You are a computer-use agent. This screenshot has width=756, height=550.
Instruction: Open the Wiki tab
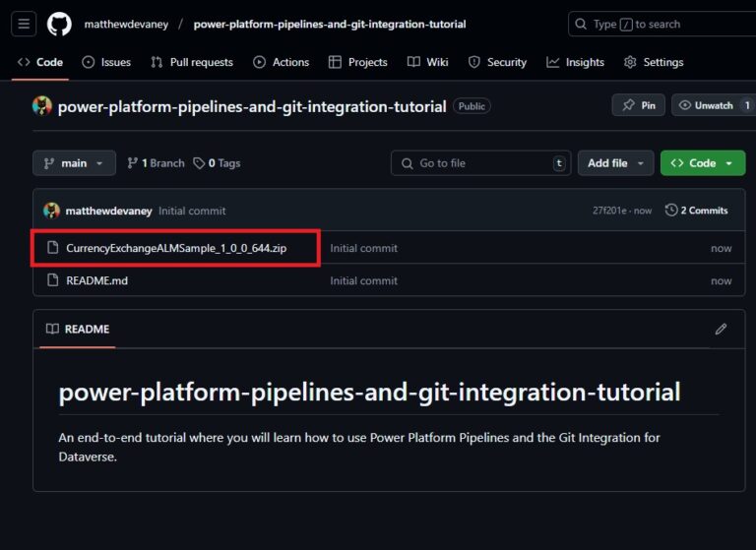(x=427, y=62)
